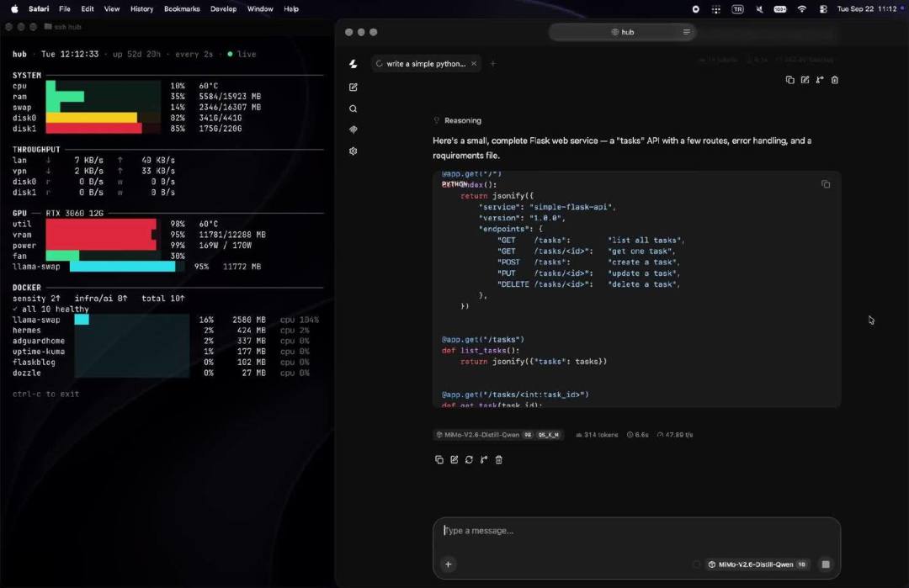Screen dimensions: 909x588
Task: Open the Wi-Fi menu bar icon
Action: coord(802,8)
